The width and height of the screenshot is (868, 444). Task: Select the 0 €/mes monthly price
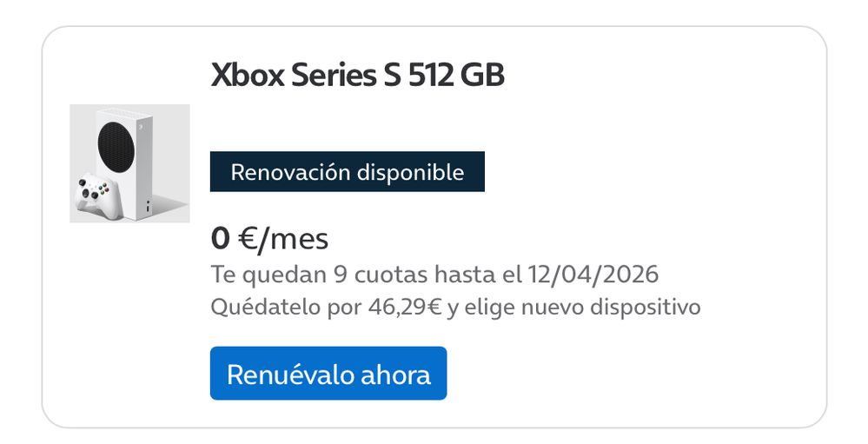pos(269,238)
